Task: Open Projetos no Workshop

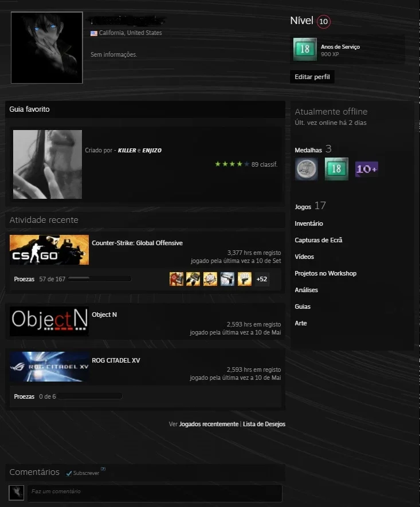Action: (325, 273)
